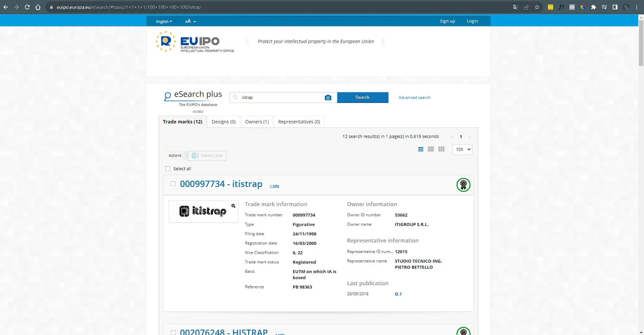This screenshot has height=335, width=644.
Task: Tick the checkbox for 000997734 itistrap
Action: tap(173, 184)
